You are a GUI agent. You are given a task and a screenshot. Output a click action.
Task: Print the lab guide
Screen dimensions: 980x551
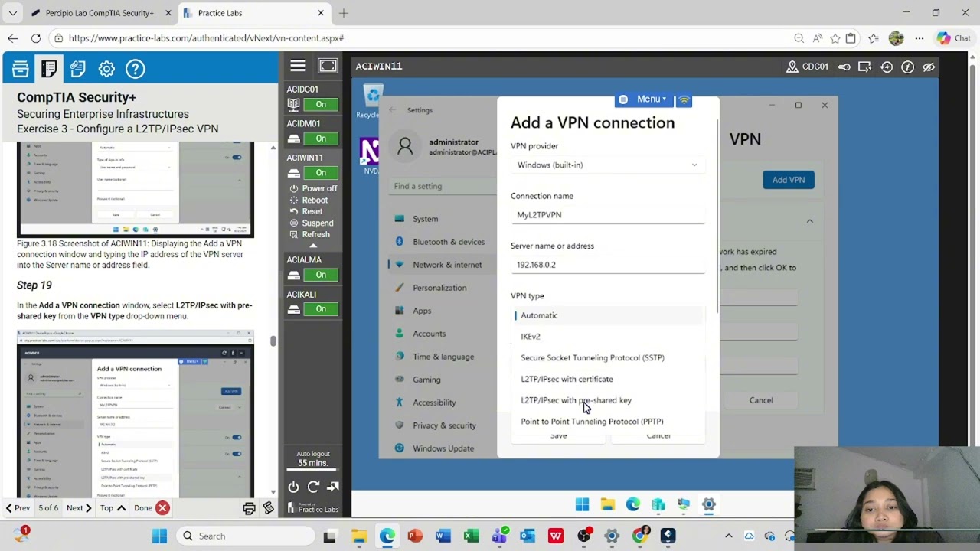pyautogui.click(x=249, y=508)
